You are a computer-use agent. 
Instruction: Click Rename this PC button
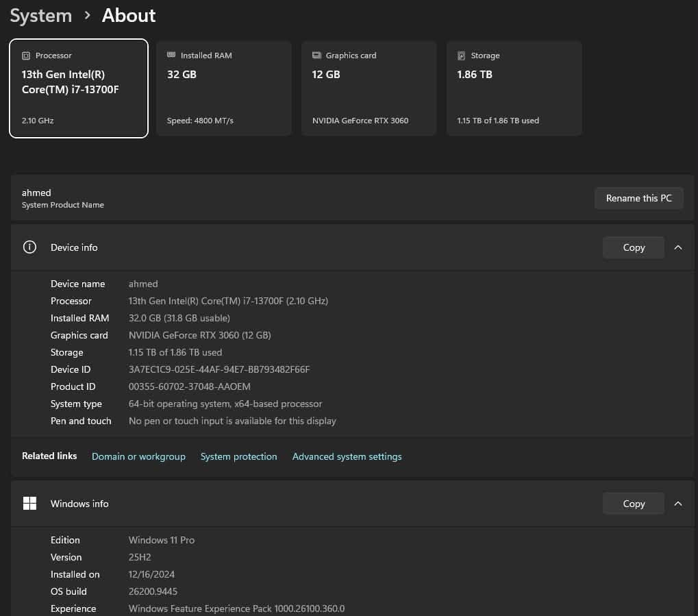click(x=639, y=198)
